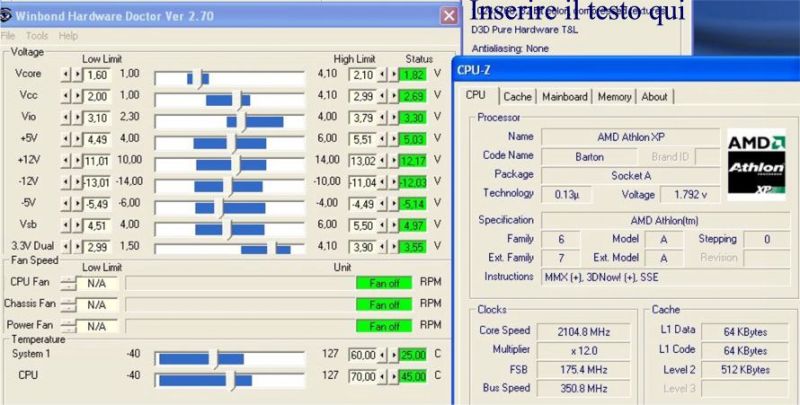
Task: Close the Winbond Hardware Doctor window
Action: point(449,16)
